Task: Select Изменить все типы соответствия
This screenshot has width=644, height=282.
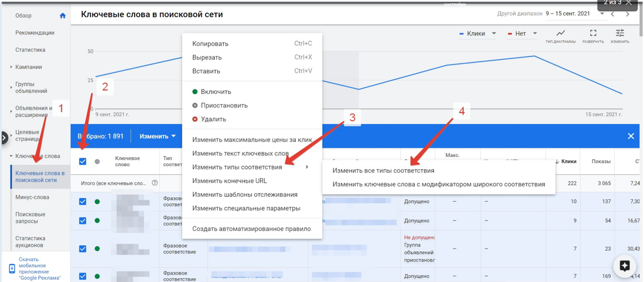Action: [438, 170]
